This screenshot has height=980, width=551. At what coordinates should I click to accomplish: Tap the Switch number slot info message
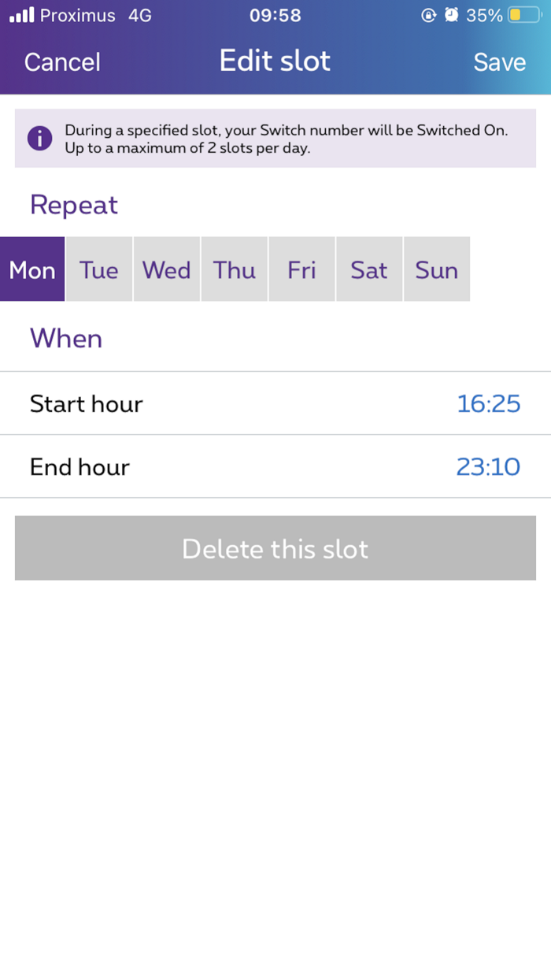point(287,139)
